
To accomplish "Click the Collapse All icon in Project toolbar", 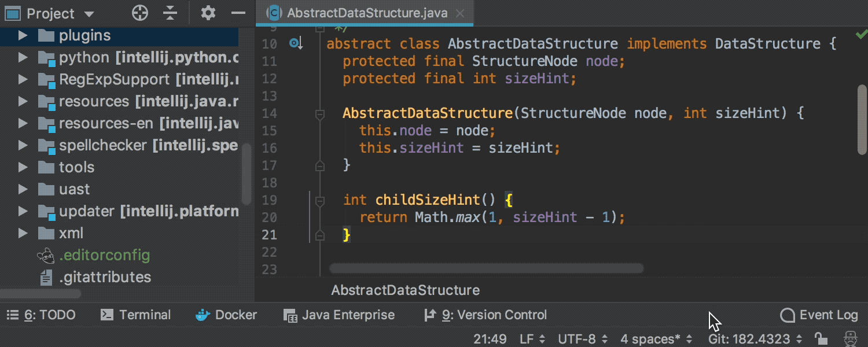I will coord(170,13).
